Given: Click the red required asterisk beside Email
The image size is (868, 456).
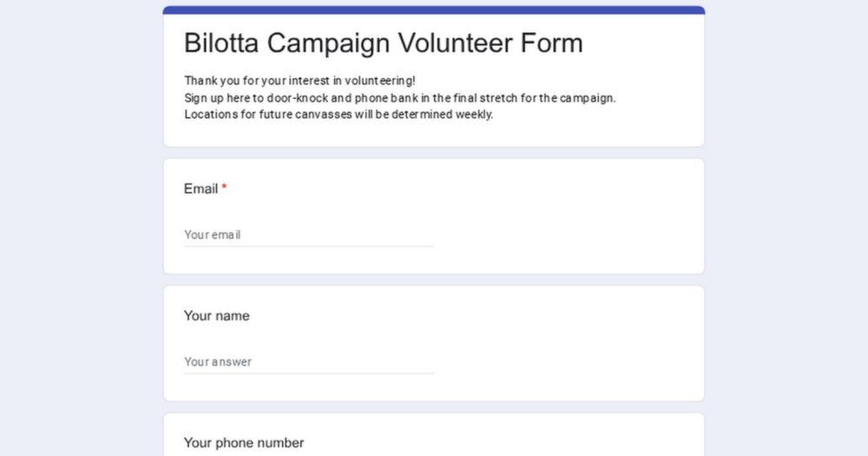Looking at the screenshot, I should 224,188.
